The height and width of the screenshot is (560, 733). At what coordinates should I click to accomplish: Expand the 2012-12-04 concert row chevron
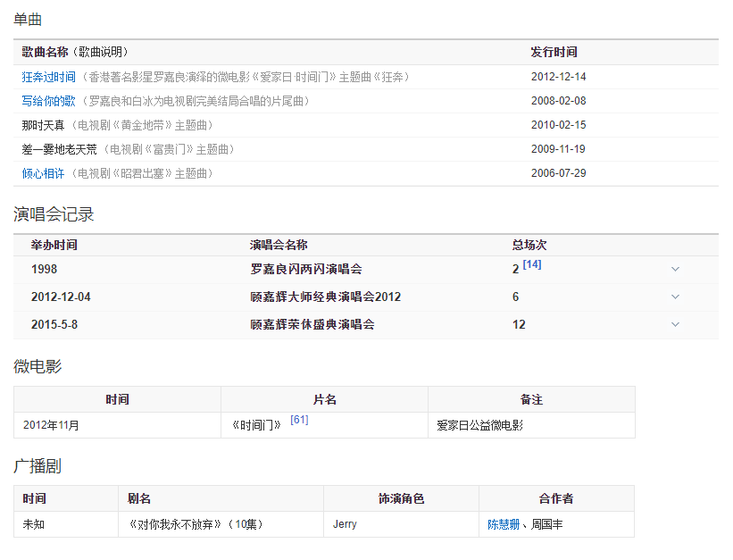tap(675, 297)
